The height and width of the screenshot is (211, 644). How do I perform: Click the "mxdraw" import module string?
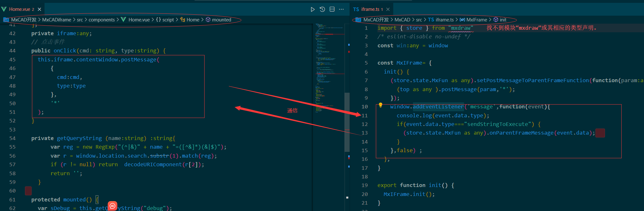pos(461,28)
